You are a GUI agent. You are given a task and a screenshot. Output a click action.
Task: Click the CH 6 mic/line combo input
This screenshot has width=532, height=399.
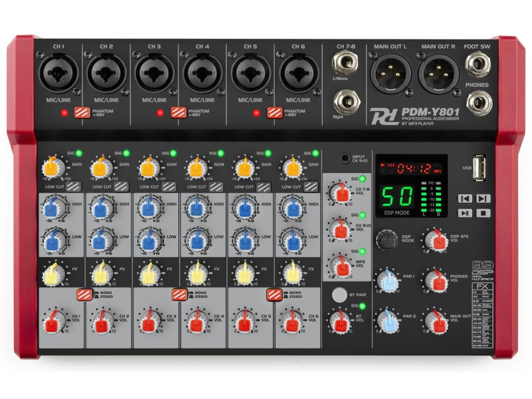click(x=298, y=73)
